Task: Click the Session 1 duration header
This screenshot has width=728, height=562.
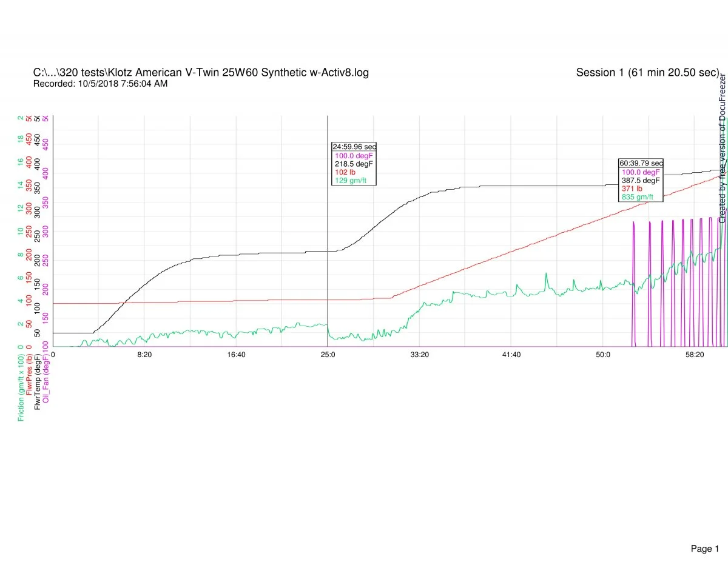Action: tap(647, 73)
